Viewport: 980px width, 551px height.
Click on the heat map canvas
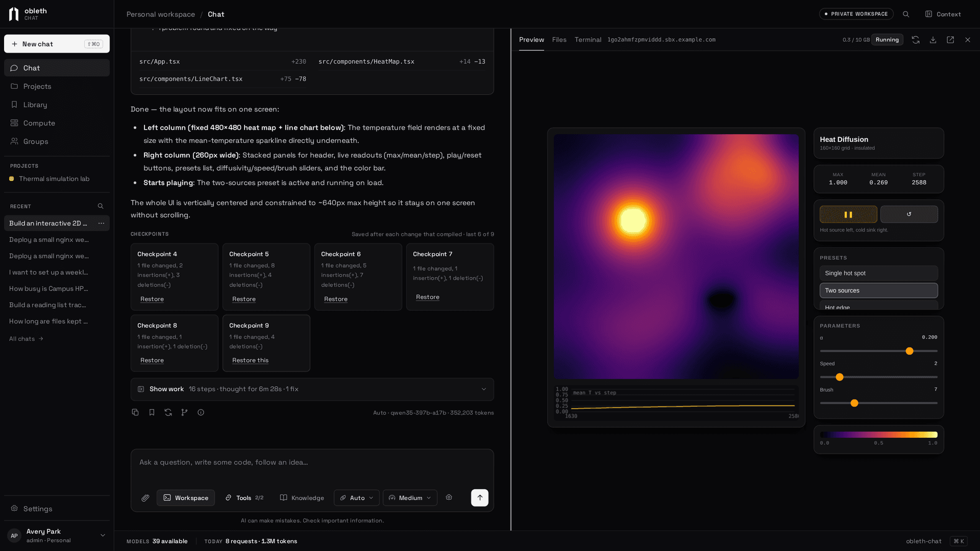point(676,257)
